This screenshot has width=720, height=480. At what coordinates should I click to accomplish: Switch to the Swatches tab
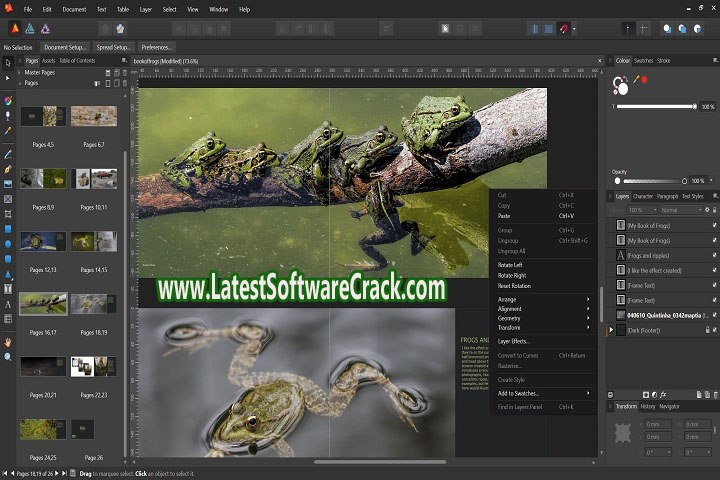[644, 61]
